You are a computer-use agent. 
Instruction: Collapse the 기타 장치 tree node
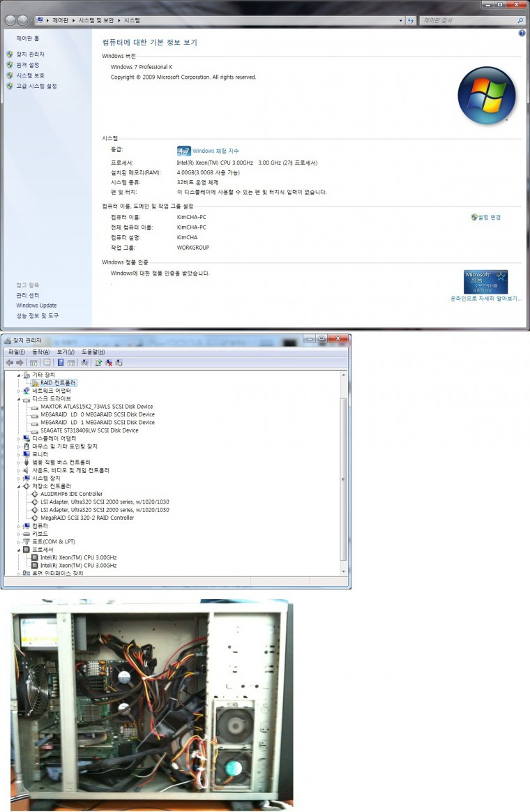point(19,375)
